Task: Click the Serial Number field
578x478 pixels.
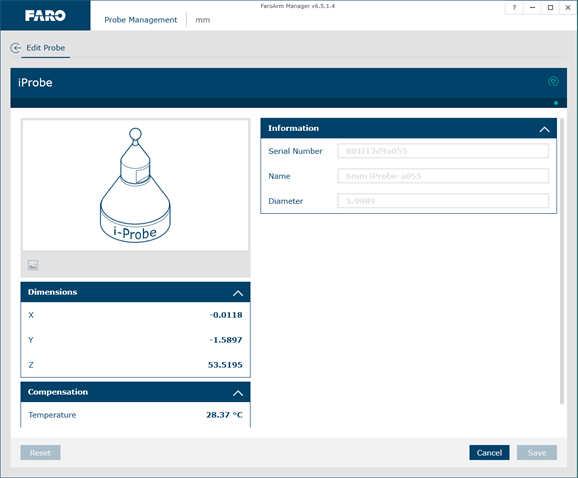Action: coord(443,151)
